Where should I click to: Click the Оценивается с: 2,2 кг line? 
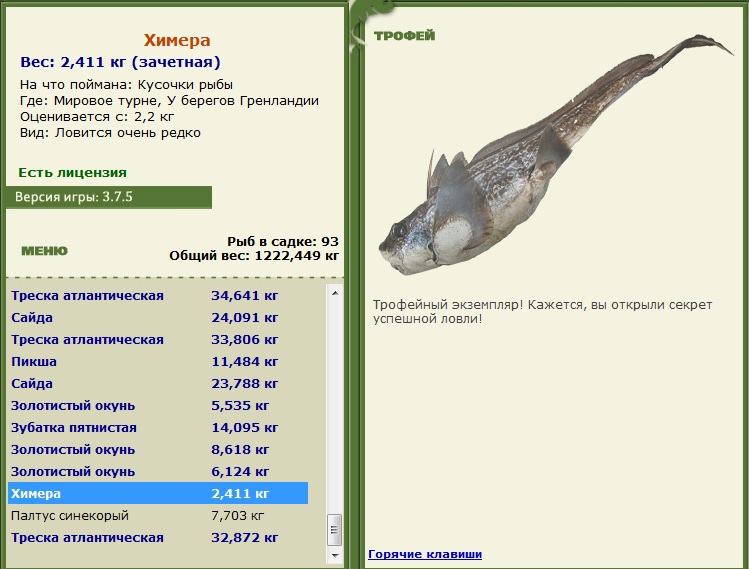pyautogui.click(x=97, y=117)
